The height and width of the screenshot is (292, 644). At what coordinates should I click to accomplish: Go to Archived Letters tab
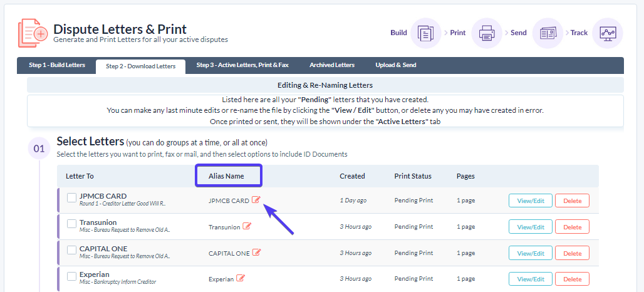pos(331,65)
